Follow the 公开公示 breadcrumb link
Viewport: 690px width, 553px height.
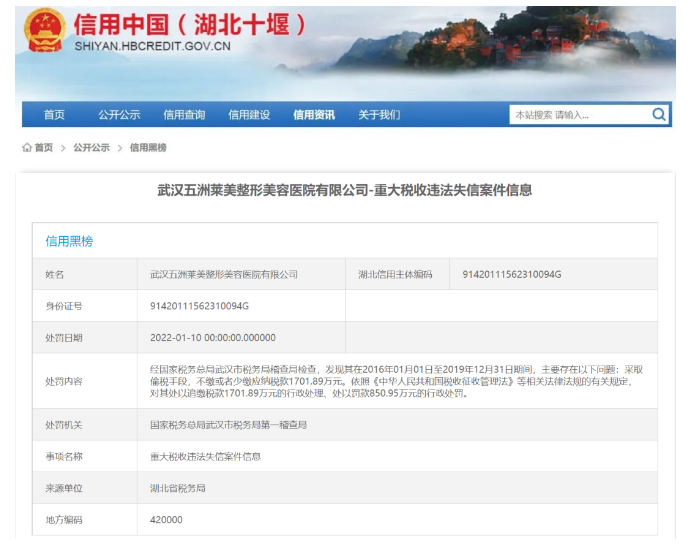pos(91,148)
